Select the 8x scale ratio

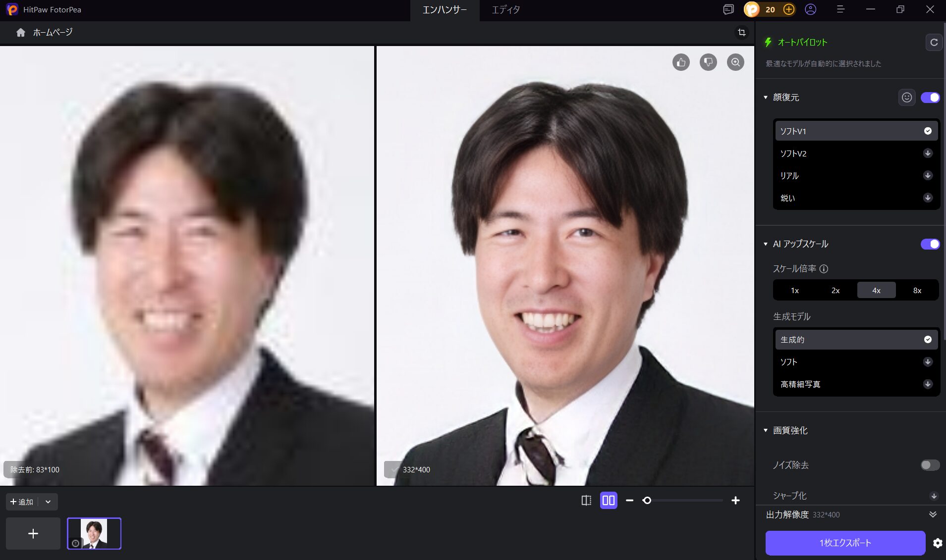click(x=916, y=290)
